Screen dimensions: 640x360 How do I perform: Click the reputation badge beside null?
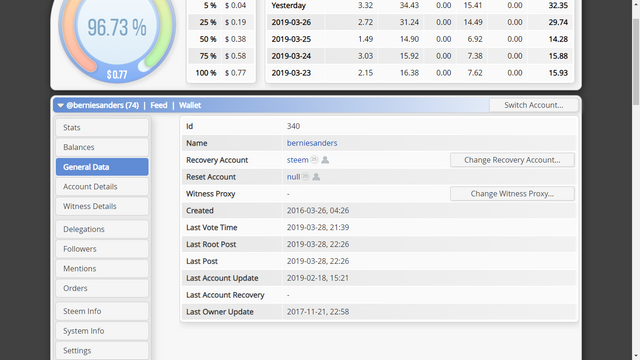pyautogui.click(x=305, y=176)
